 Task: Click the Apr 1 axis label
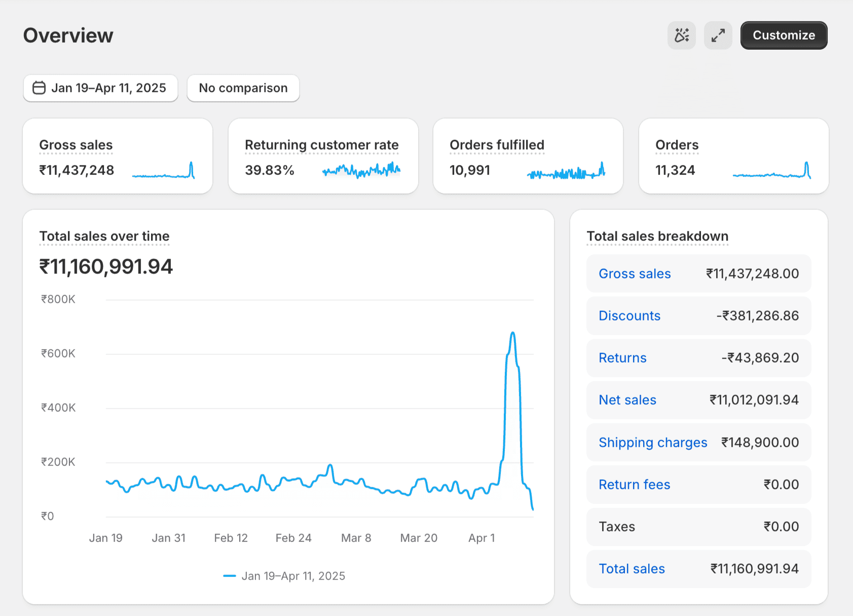481,538
